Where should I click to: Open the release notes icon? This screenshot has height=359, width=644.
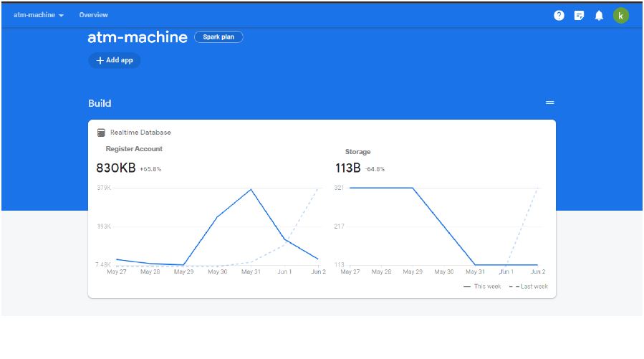(579, 16)
